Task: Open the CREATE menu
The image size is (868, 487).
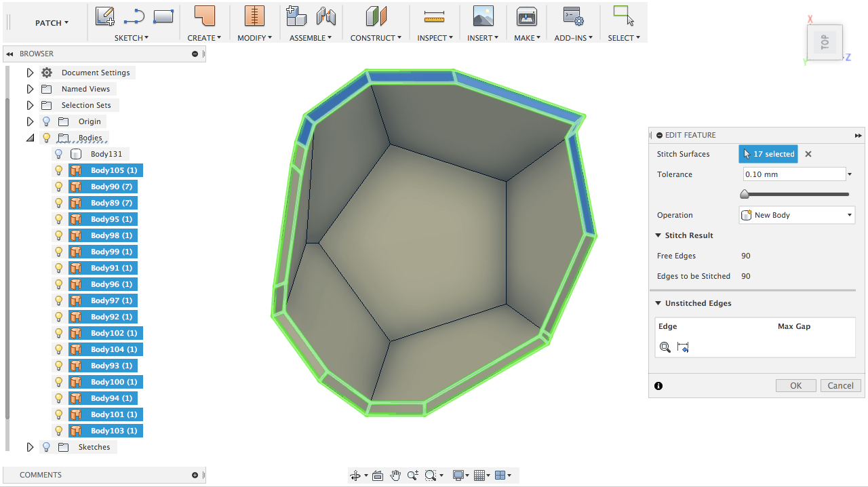Action: pos(204,38)
